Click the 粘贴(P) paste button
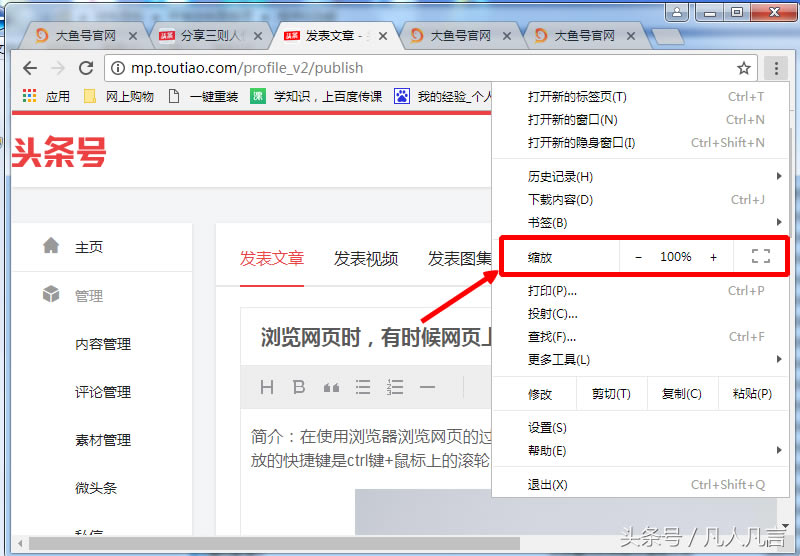Screen dimensions: 800x556 pos(752,394)
